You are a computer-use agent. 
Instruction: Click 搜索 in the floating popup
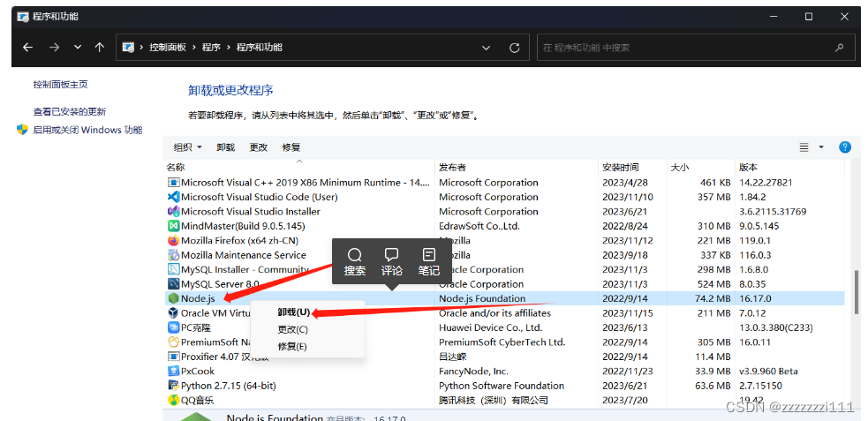(355, 262)
